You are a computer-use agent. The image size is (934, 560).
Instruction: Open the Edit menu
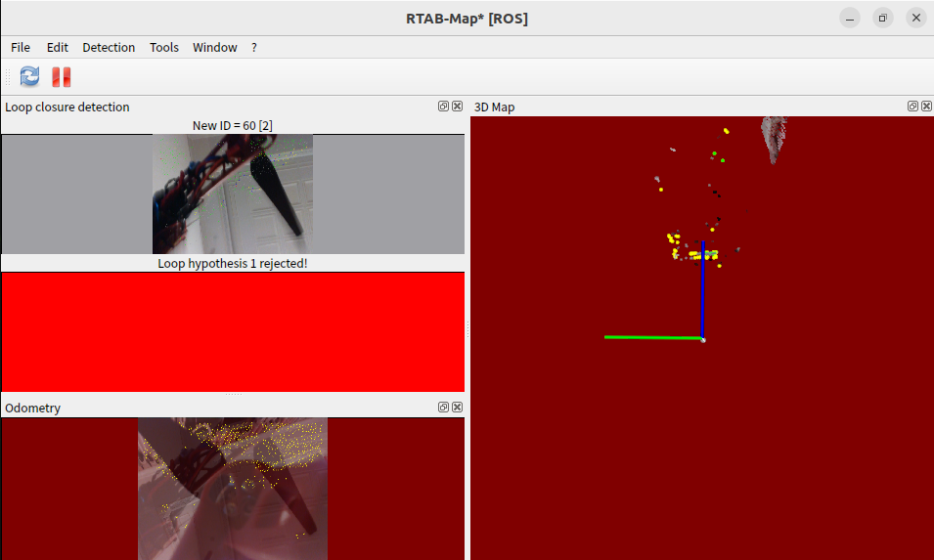pos(57,48)
